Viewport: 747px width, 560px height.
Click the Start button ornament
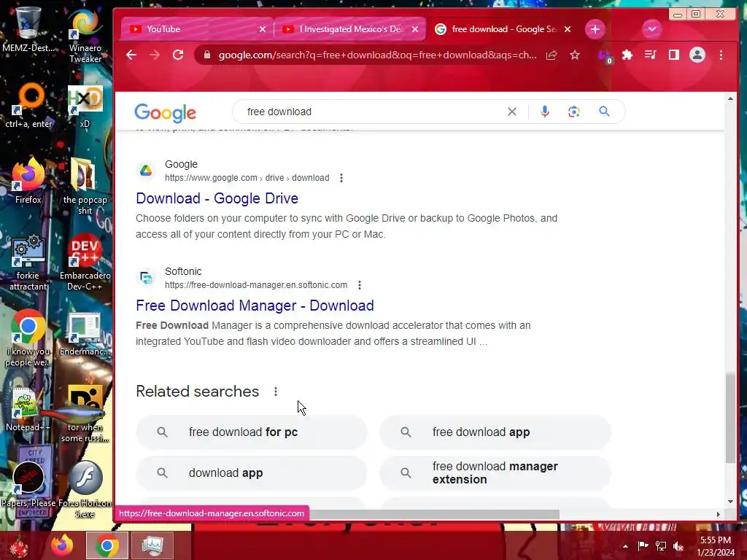pyautogui.click(x=19, y=545)
